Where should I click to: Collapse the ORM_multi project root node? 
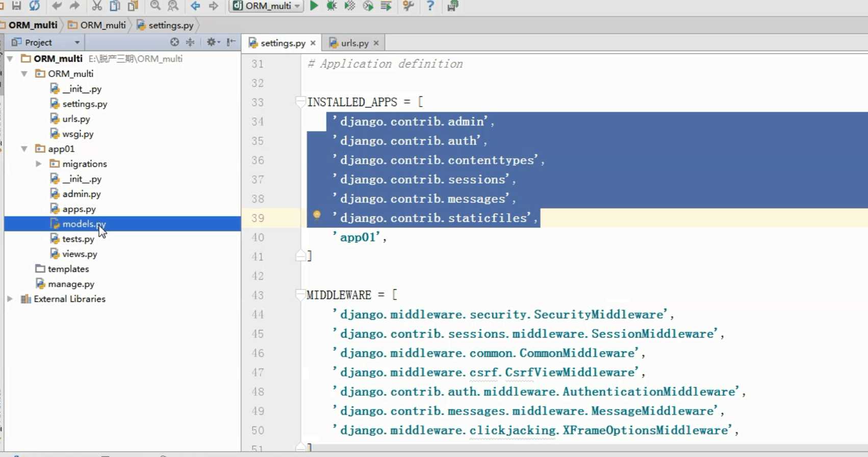10,59
